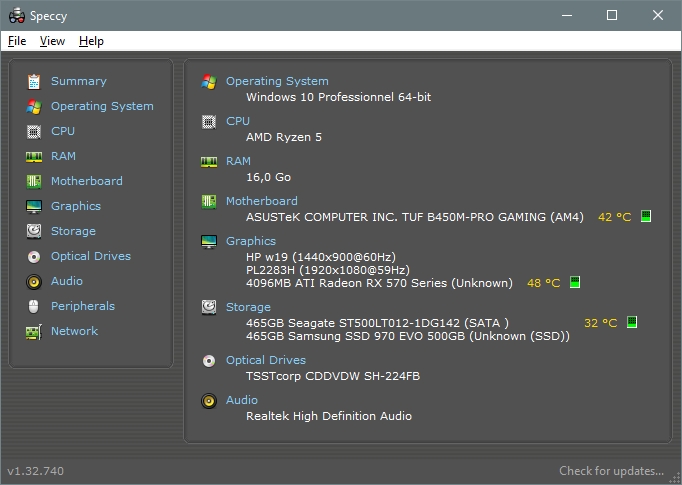Click the motherboard temperature indicator icon beside 42 °C
This screenshot has width=682, height=485.
pos(646,216)
